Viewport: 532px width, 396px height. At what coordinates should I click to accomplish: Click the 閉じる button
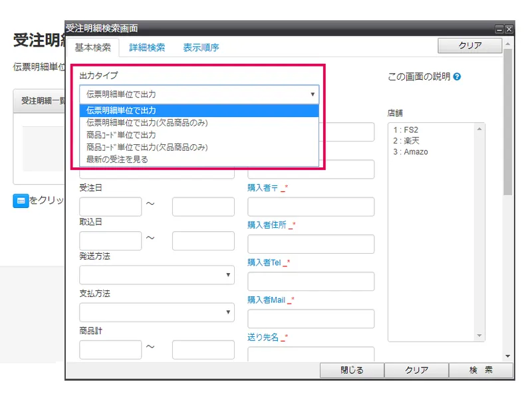(352, 370)
